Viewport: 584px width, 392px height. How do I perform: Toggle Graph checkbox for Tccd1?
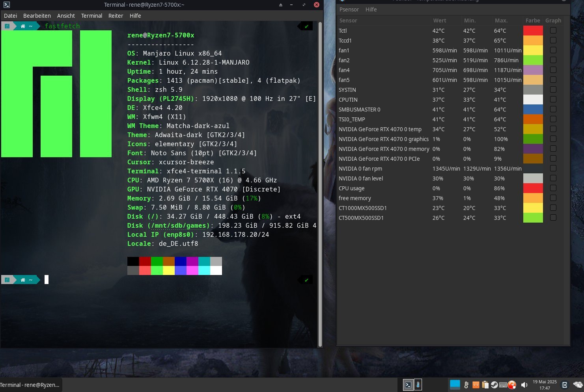click(x=553, y=40)
